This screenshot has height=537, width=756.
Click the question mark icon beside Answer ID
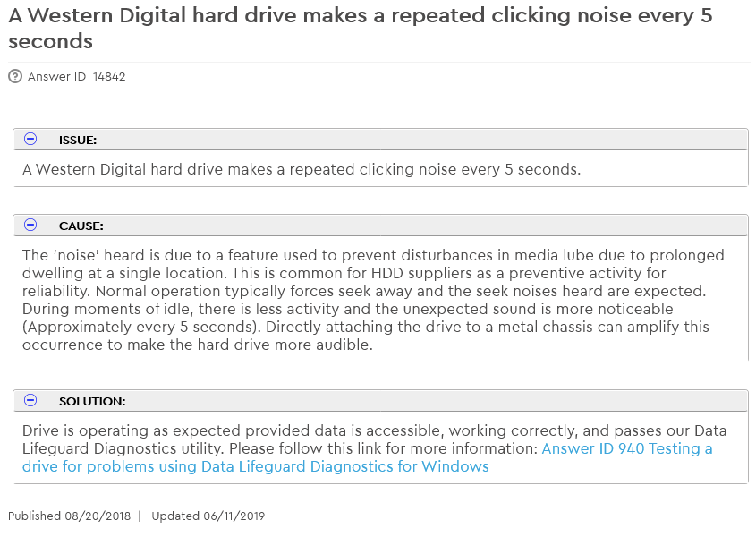click(x=15, y=77)
